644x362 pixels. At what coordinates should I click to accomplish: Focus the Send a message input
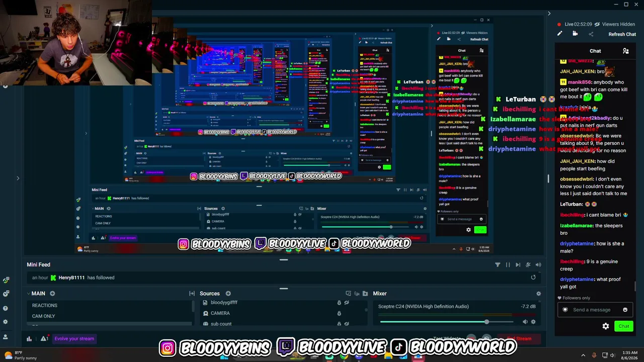click(595, 310)
